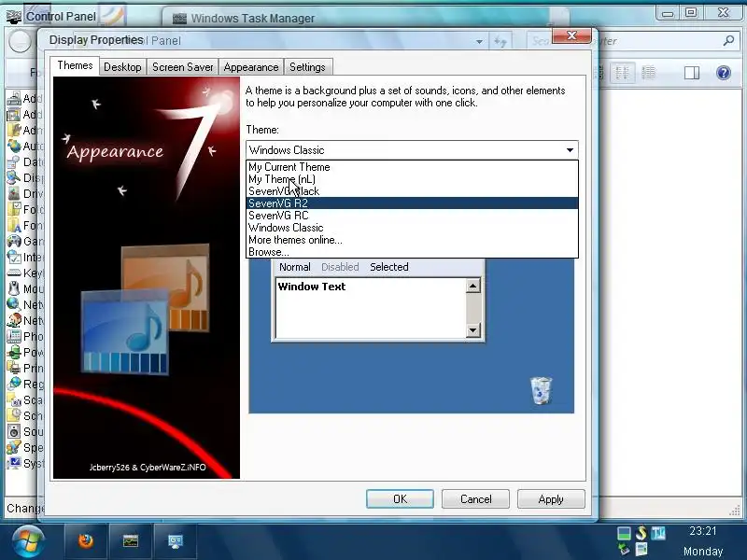
Task: Click the tray clock showing 23:21
Action: click(x=703, y=531)
